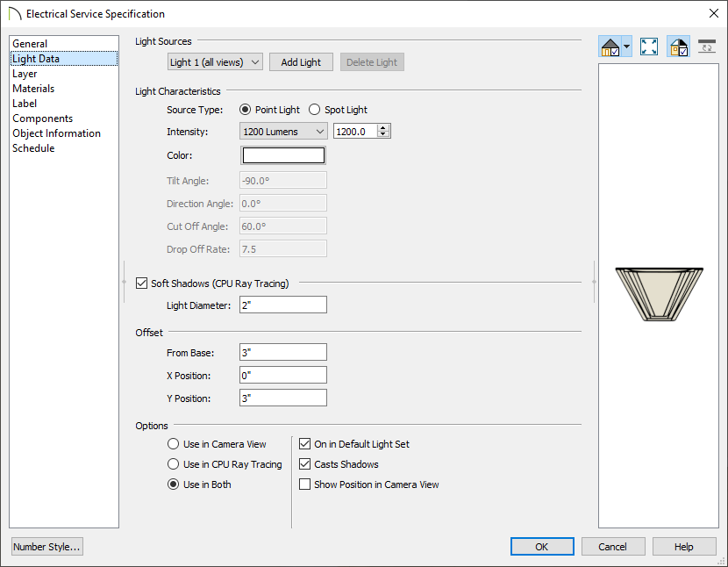Click the house rendering style preview icon

point(610,47)
